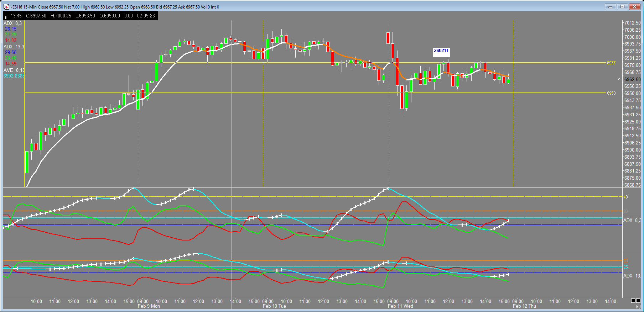Click the 7000.00 price on the price scale
The height and width of the screenshot is (312, 644).
632,37
